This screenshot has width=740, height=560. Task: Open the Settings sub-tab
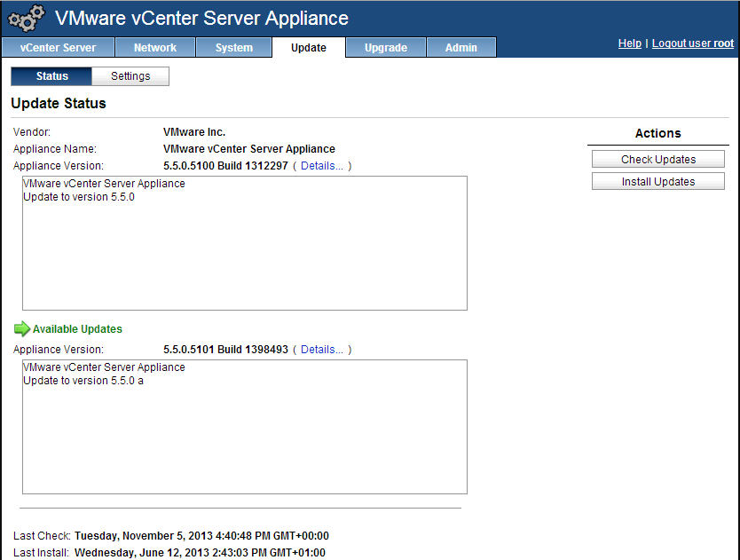pos(130,76)
